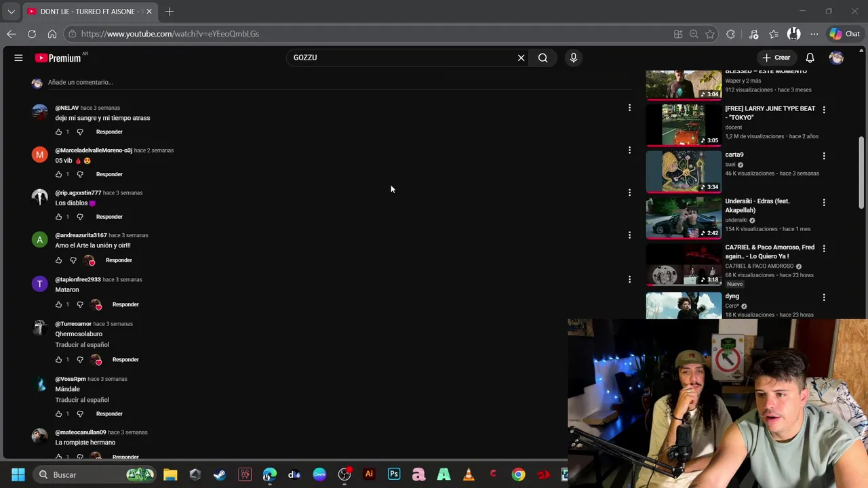Like the 'Qhermosolaburo' comment

(58, 359)
